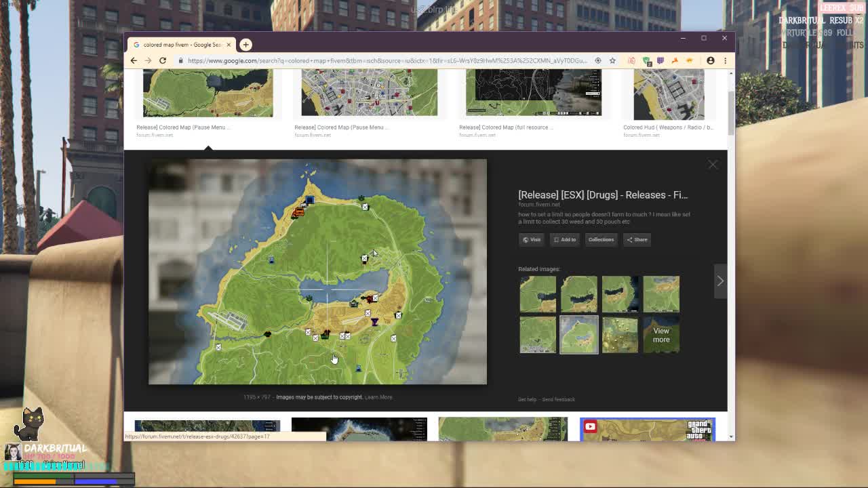Click 'Colored Map (full resource' caption text
Image resolution: width=868 pixels, height=488 pixels.
point(506,127)
